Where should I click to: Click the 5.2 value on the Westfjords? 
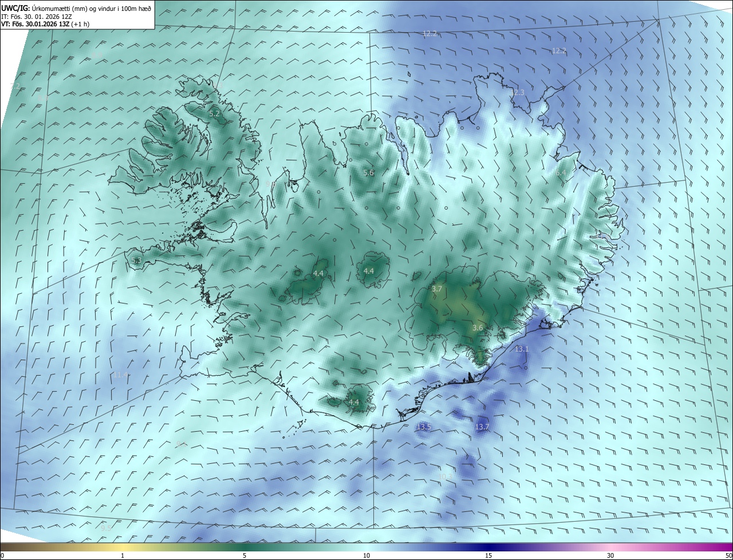click(x=214, y=114)
